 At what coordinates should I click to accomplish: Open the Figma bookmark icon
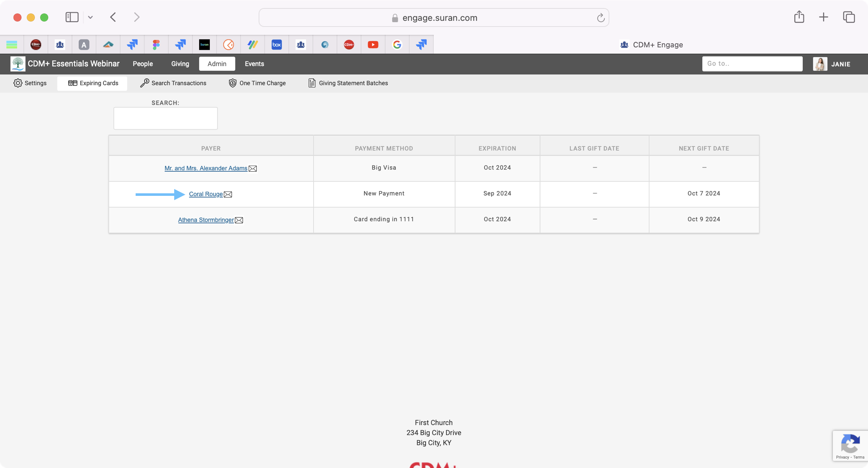[156, 45]
